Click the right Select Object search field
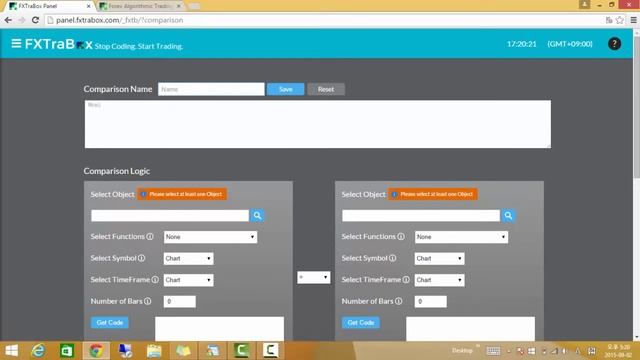 [x=421, y=216]
